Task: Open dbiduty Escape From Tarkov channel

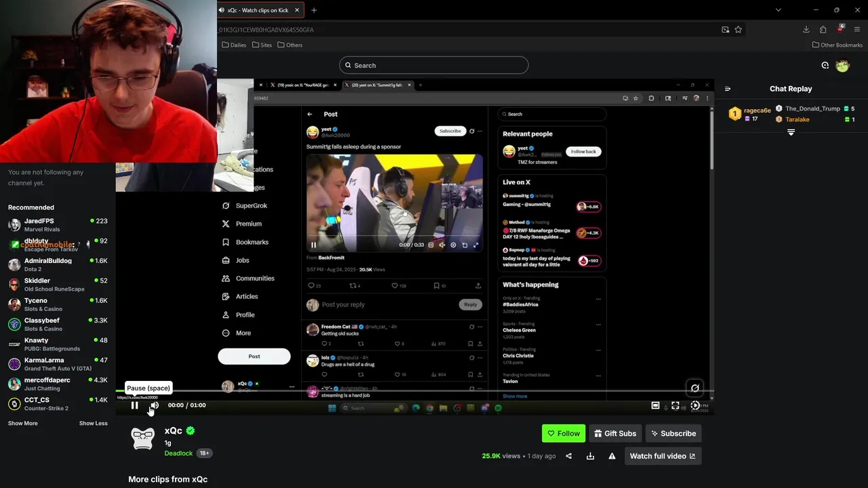Action: coord(58,245)
